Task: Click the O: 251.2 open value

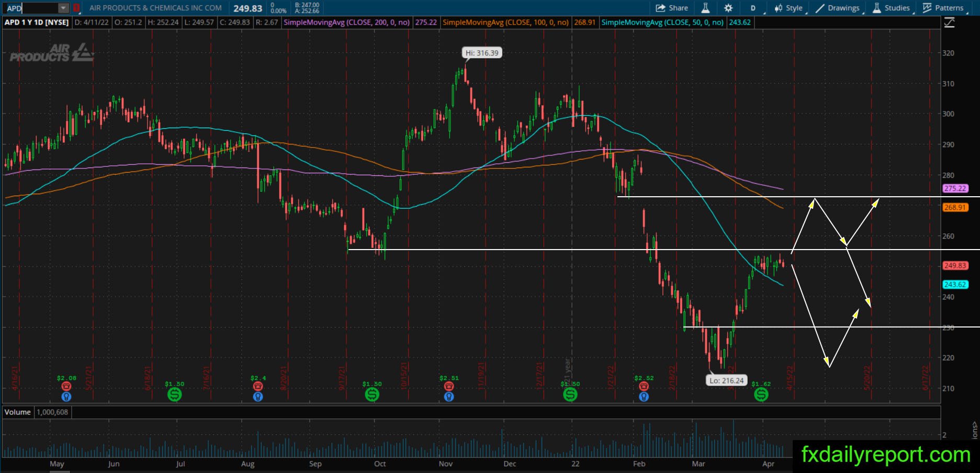Action: (128, 22)
